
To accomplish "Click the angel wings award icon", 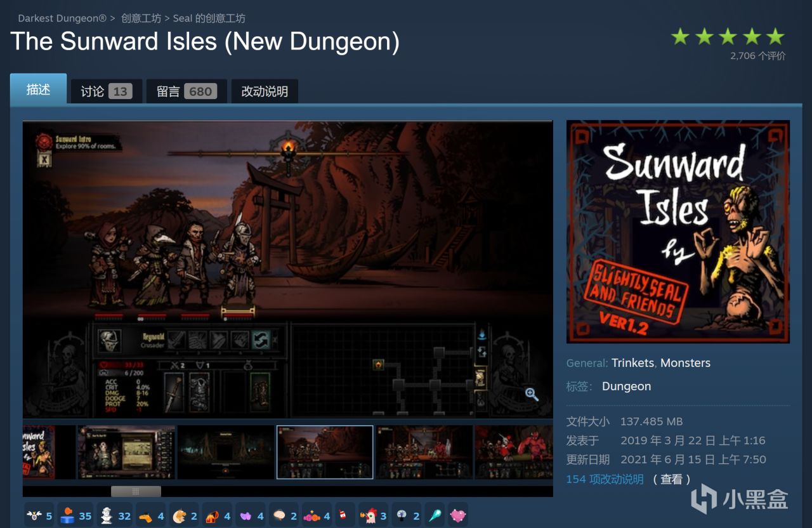I will (33, 516).
